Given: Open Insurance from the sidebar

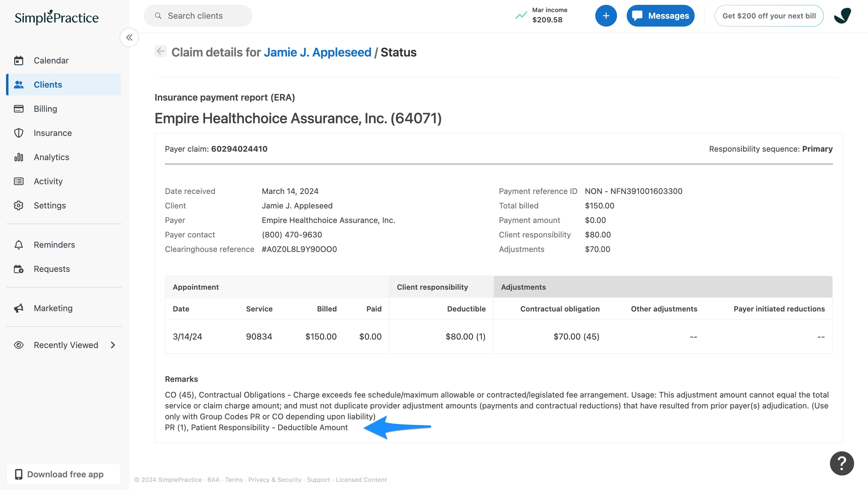Looking at the screenshot, I should 63,133.
